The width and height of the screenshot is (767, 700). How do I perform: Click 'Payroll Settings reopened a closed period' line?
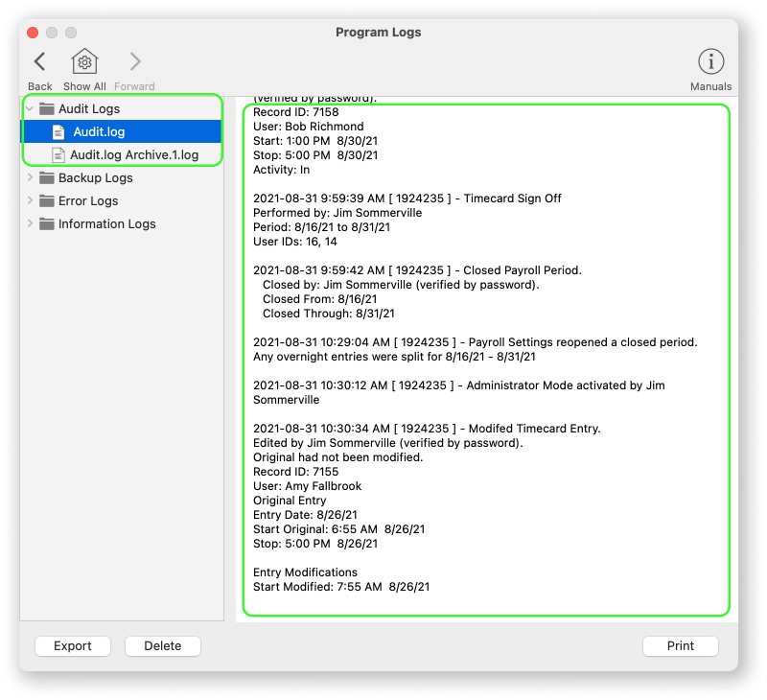(x=476, y=342)
